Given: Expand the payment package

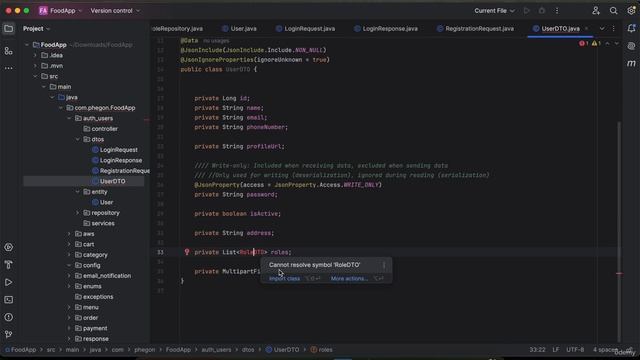Looking at the screenshot, I should (69, 329).
